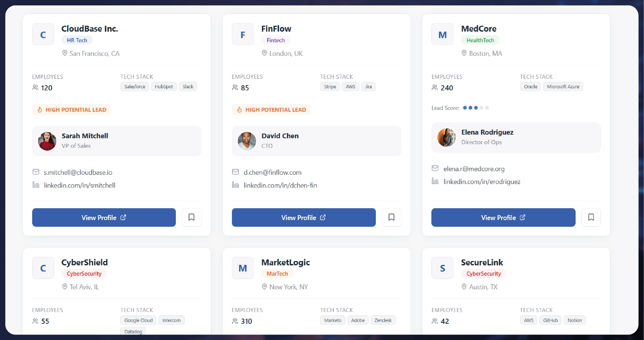Save MedCore with bookmark icon
Viewport: 644px width, 340px height.
[x=591, y=217]
